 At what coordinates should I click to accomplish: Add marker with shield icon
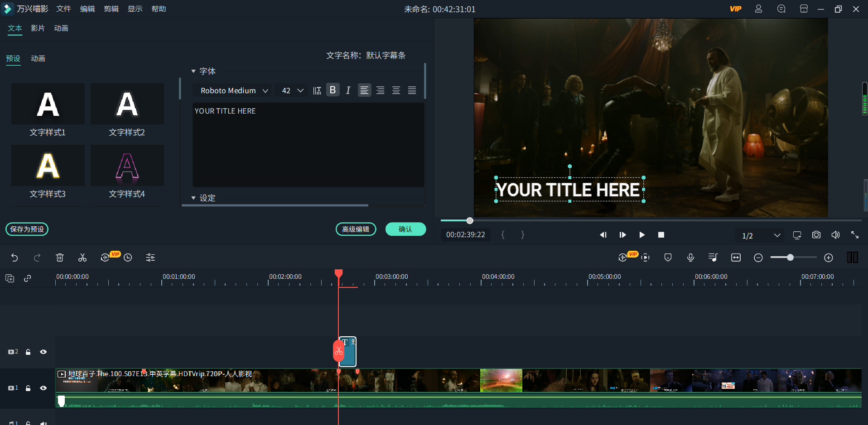tap(668, 258)
